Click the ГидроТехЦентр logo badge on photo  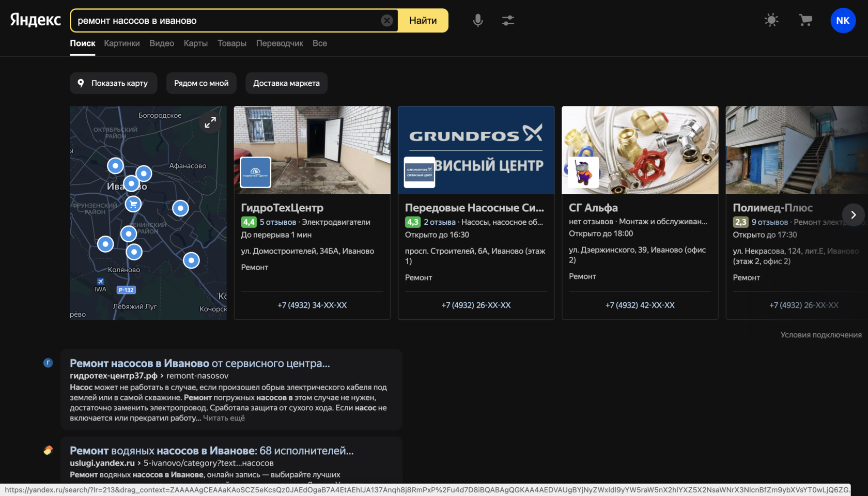click(256, 172)
